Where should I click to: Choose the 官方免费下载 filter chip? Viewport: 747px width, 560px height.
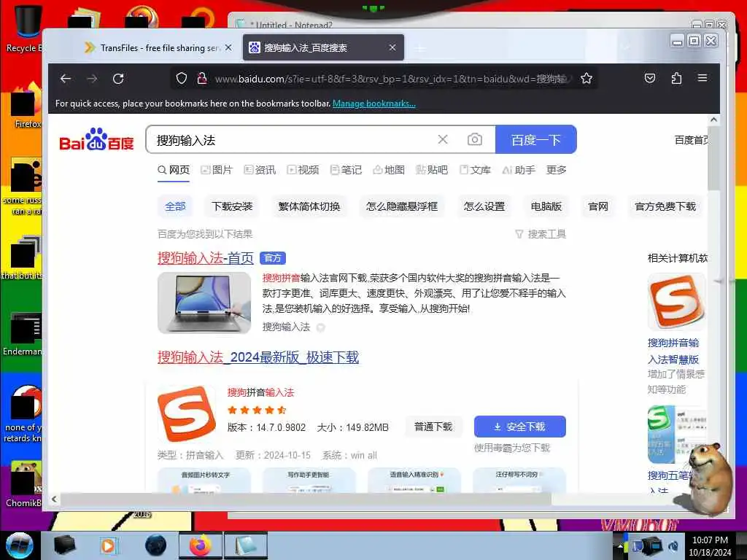point(665,206)
